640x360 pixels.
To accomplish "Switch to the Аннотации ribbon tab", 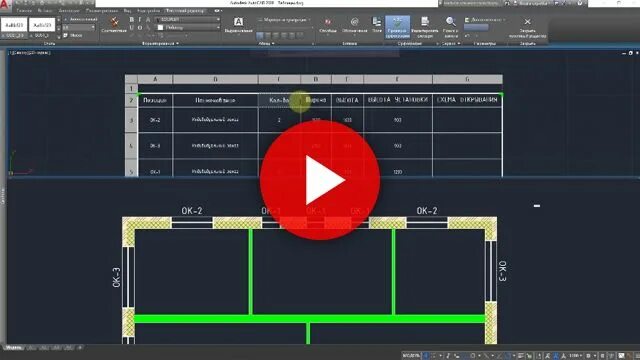I will [x=69, y=11].
